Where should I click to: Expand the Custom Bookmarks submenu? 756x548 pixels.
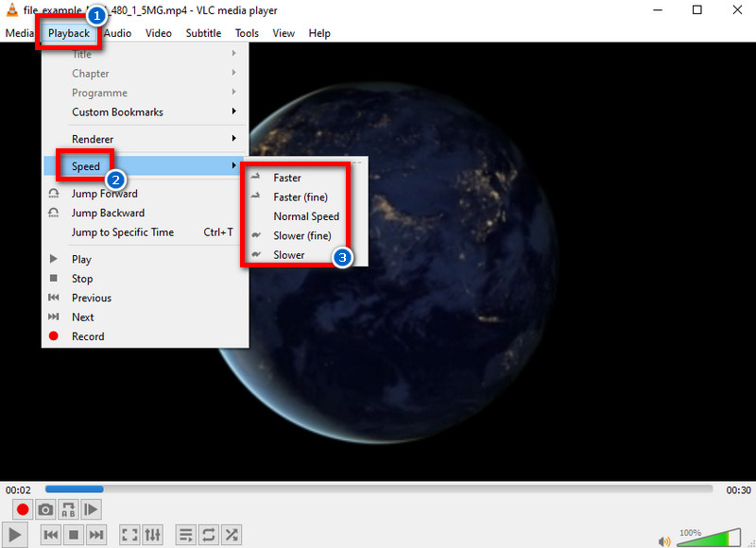click(146, 111)
